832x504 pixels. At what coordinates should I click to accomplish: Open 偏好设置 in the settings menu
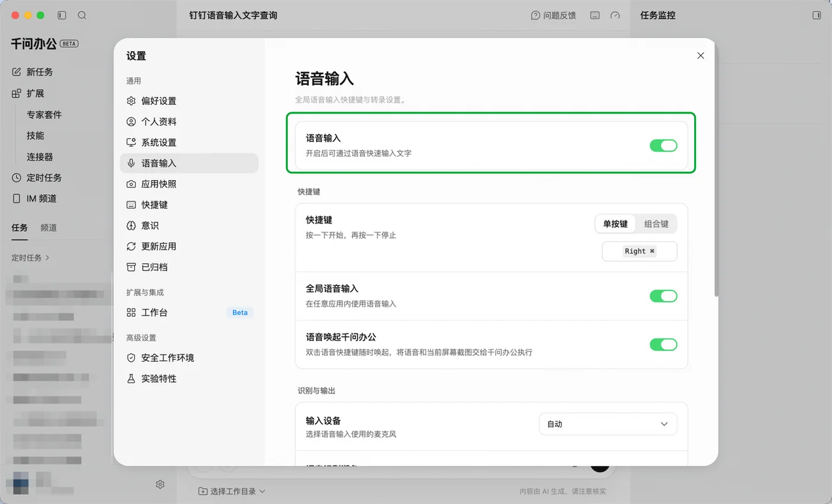189,101
